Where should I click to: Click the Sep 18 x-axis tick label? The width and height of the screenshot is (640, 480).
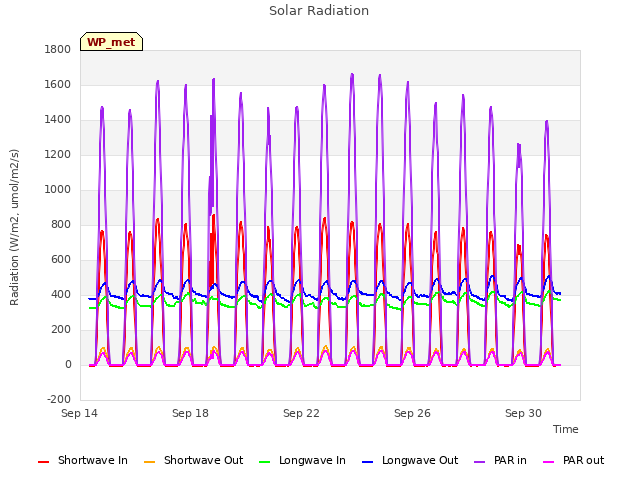point(190,413)
